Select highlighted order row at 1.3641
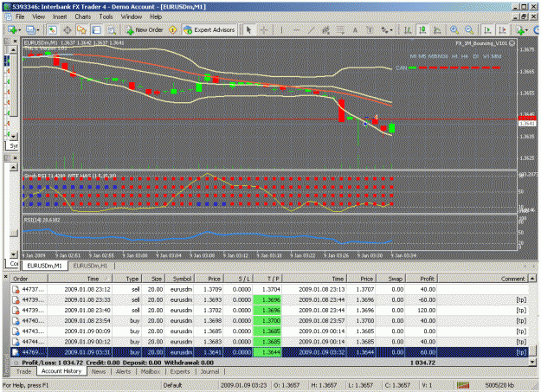The image size is (541, 392). point(270,352)
